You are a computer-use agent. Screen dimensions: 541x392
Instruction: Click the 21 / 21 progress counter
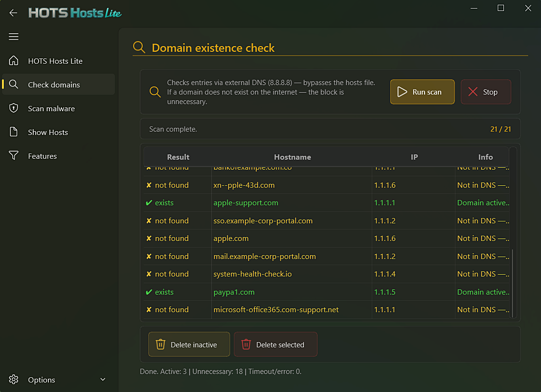tap(500, 129)
